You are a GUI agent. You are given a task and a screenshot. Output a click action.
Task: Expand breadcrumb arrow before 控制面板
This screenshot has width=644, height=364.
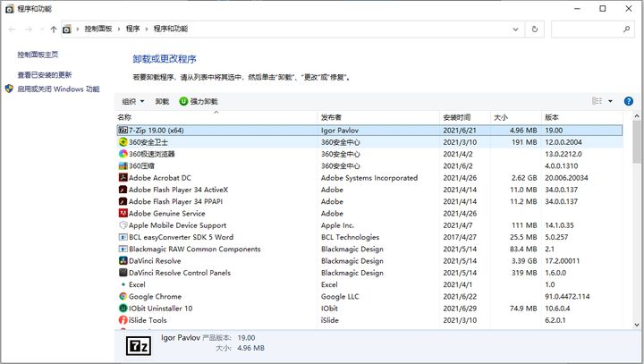tap(77, 29)
